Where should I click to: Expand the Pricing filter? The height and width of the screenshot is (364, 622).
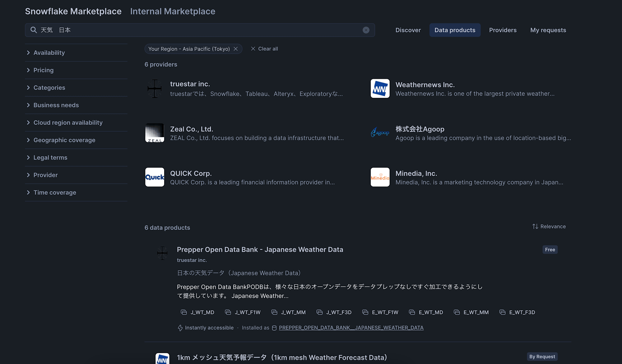pyautogui.click(x=76, y=70)
